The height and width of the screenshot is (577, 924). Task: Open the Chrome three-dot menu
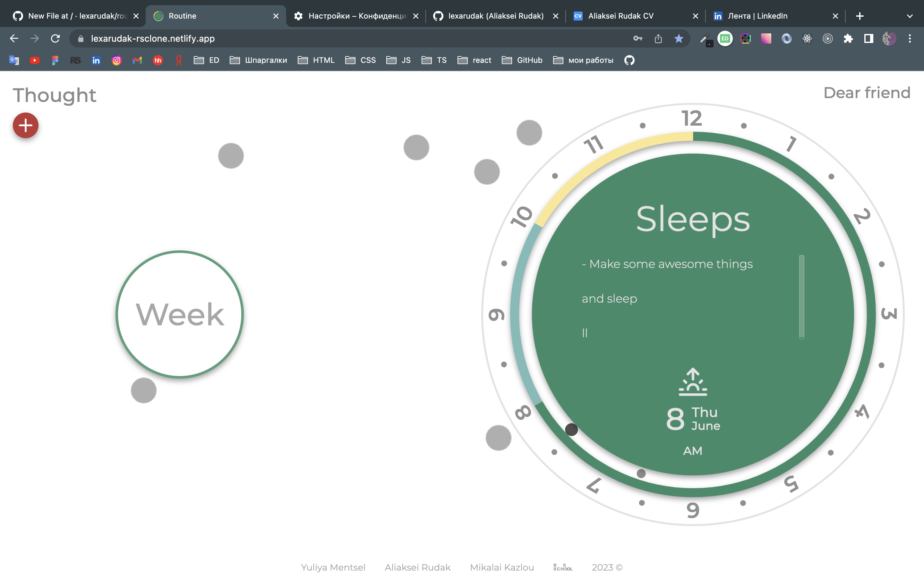pos(910,38)
